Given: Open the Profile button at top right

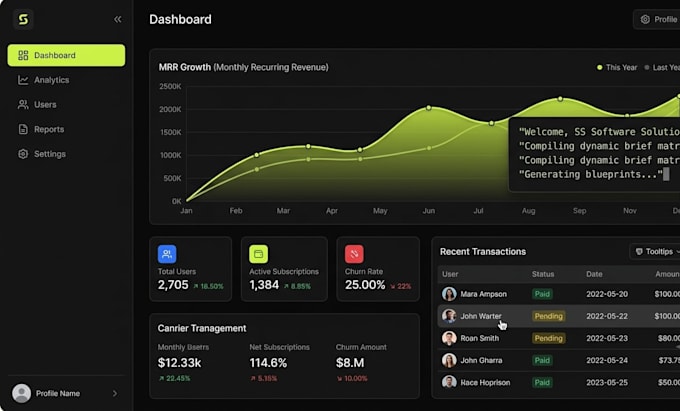Looking at the screenshot, I should point(657,20).
